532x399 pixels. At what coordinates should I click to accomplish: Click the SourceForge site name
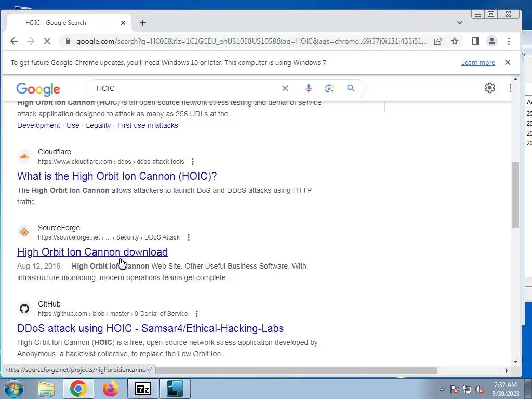click(59, 228)
